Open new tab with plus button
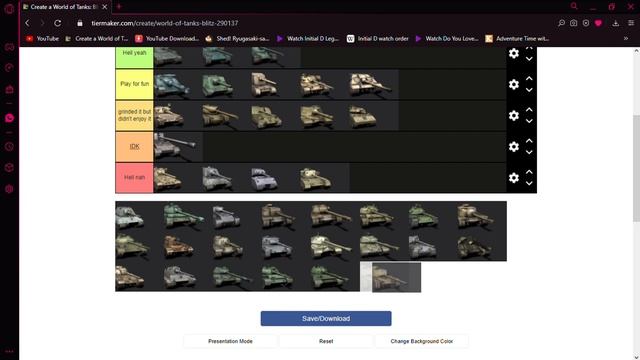This screenshot has height=360, width=640. pyautogui.click(x=119, y=7)
